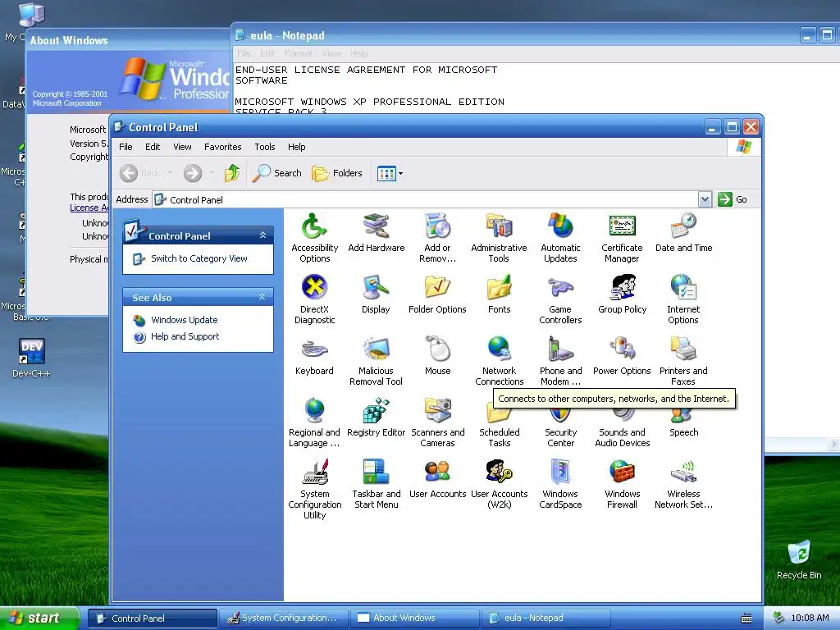Open Certificate Manager icon
The image size is (840, 630).
pyautogui.click(x=622, y=226)
